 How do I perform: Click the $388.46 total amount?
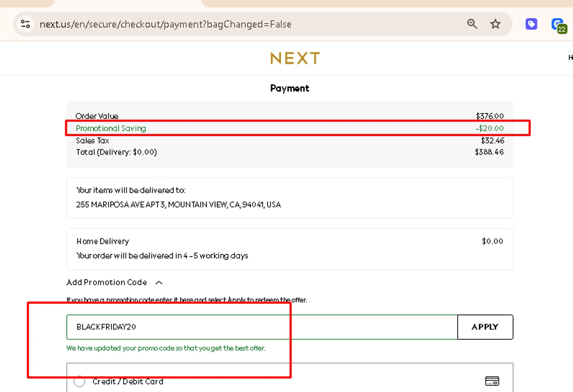tap(489, 152)
